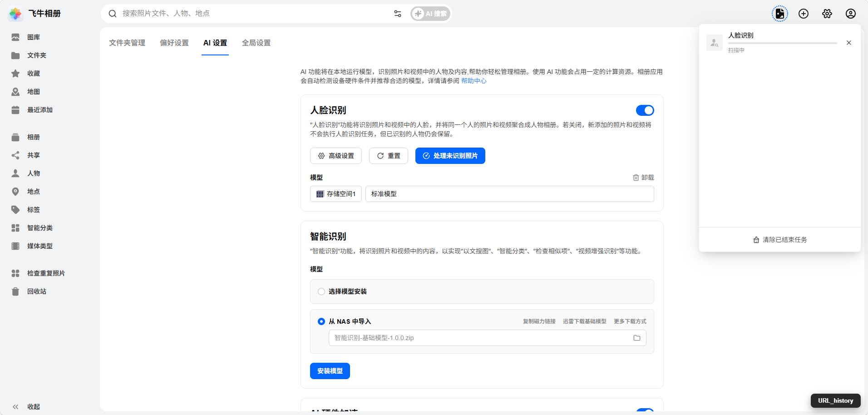
Task: Open the user account profile icon
Action: (x=850, y=14)
